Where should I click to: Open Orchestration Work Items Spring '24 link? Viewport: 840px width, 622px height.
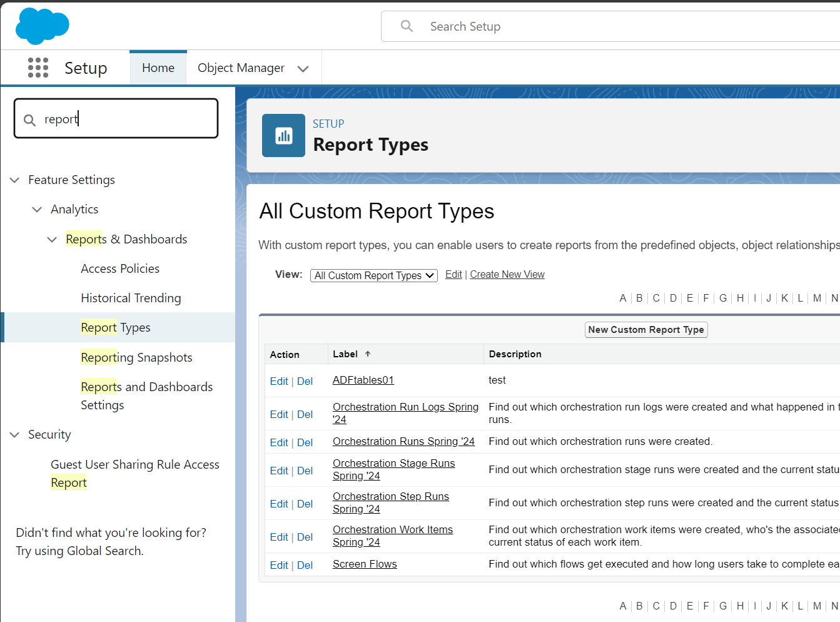coord(393,536)
